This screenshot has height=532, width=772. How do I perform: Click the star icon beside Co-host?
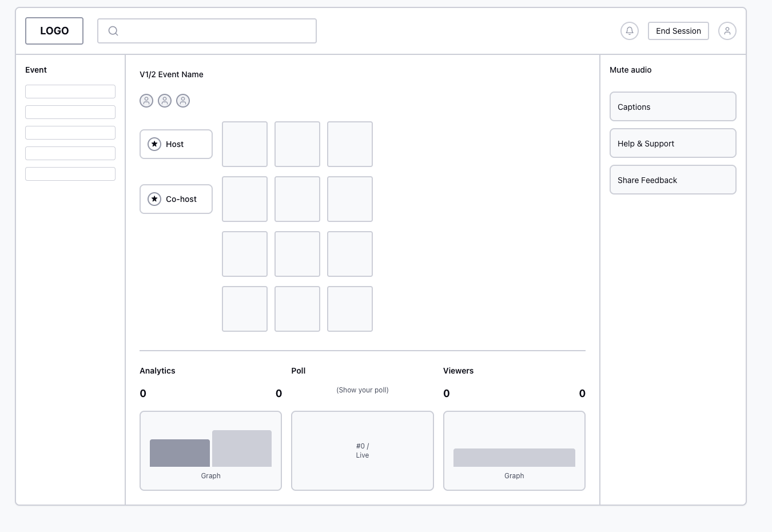click(x=154, y=199)
